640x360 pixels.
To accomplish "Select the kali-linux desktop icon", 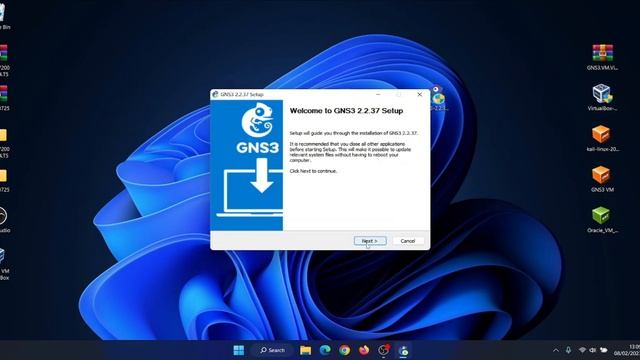I will [x=602, y=138].
